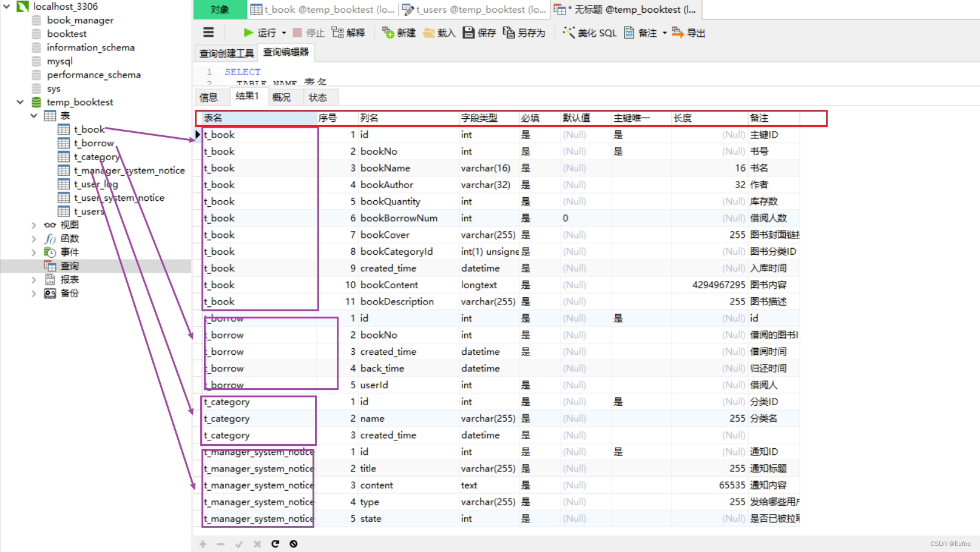The image size is (980, 552).
Task: Select the information_schema database
Action: pos(90,47)
